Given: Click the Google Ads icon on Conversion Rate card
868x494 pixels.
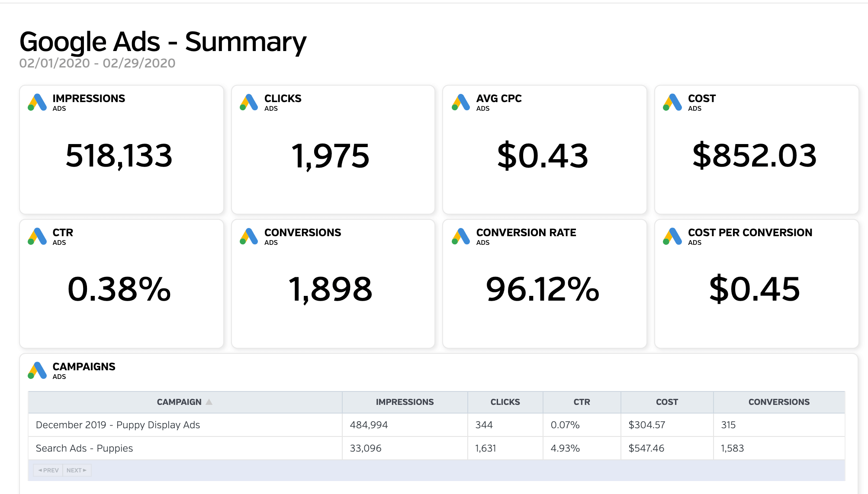Looking at the screenshot, I should 460,237.
